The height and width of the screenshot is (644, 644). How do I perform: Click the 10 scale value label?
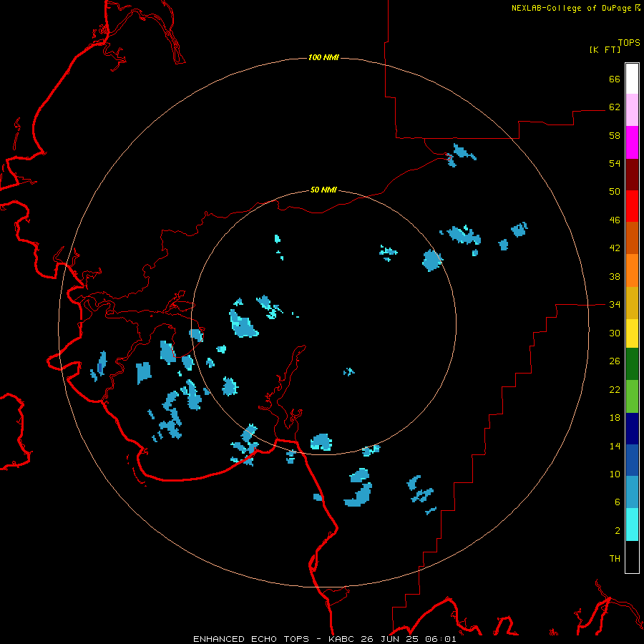(x=615, y=474)
